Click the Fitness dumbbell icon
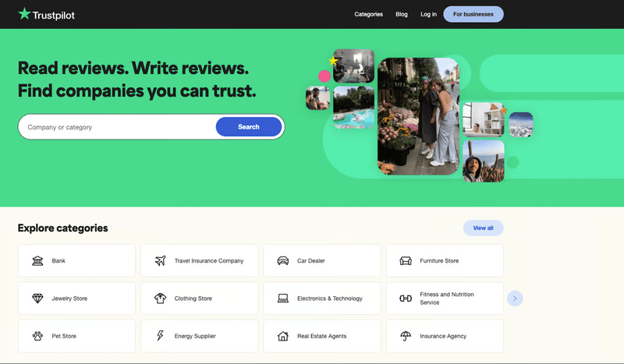Screen dimensions: 624x364 (x=406, y=299)
